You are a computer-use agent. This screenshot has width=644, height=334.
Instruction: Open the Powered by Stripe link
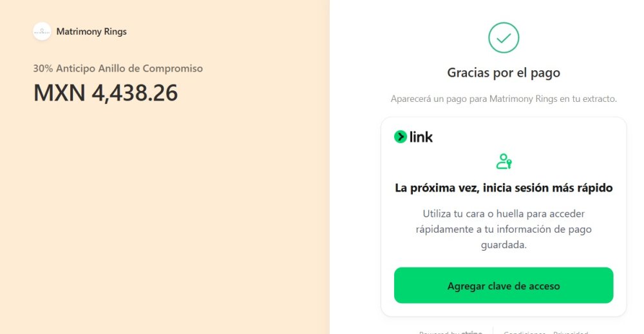pyautogui.click(x=451, y=333)
